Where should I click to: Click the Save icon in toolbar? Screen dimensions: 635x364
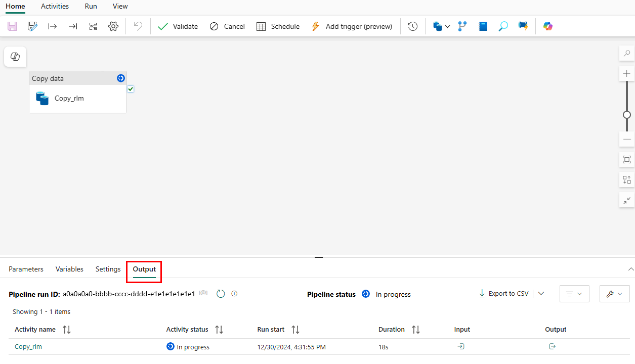(12, 26)
